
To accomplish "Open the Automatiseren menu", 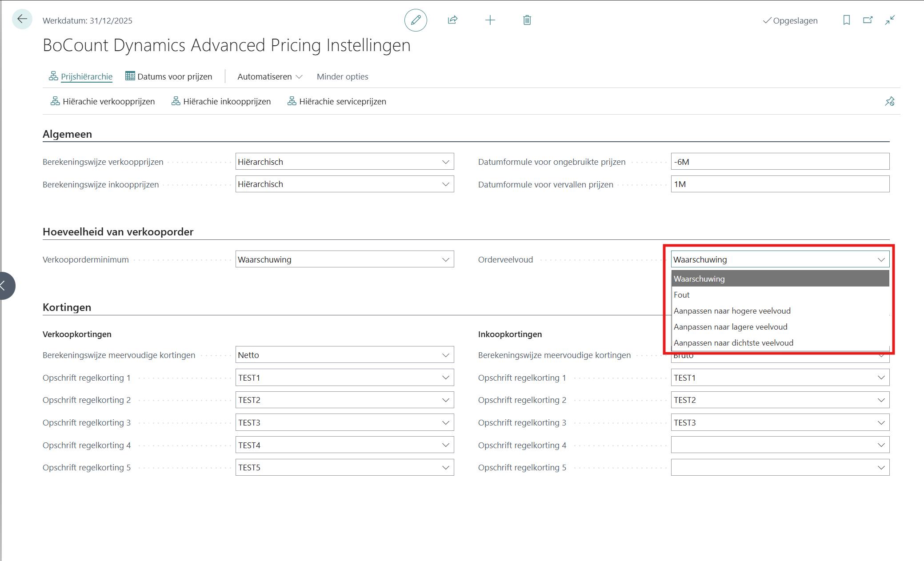I will (x=269, y=77).
